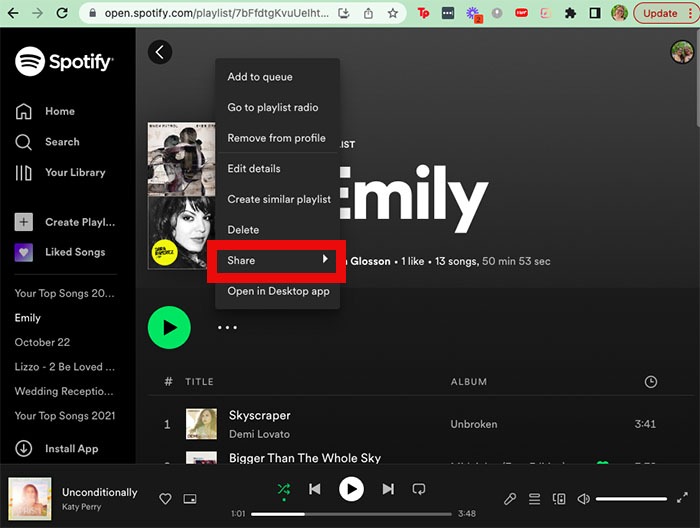This screenshot has height=528, width=700.
Task: Open Your Top Songs 20... playlist
Action: [x=64, y=293]
